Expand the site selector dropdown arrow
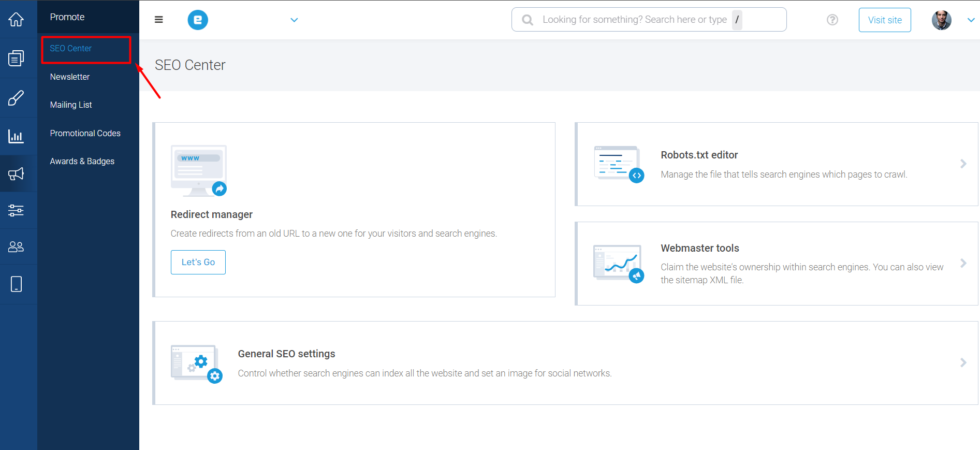 tap(294, 20)
